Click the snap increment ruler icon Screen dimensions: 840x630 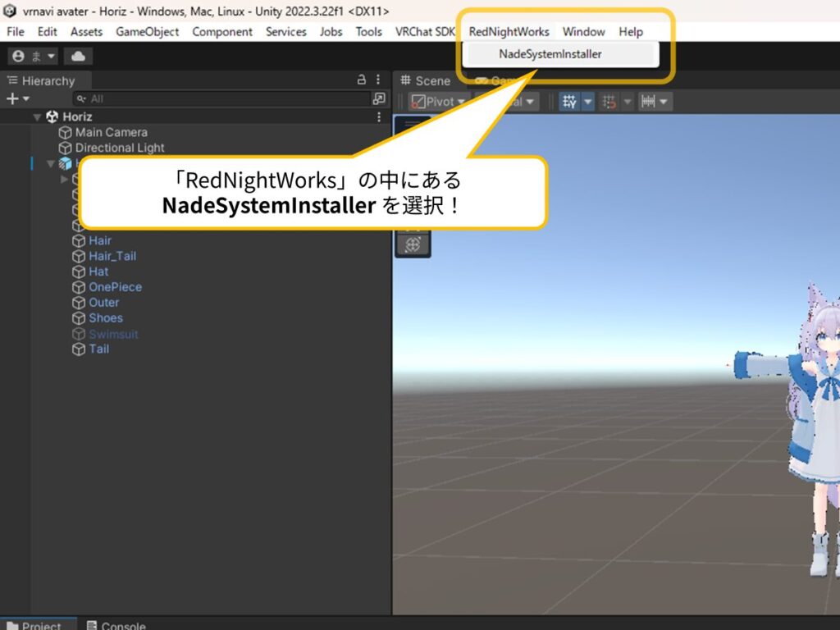(x=648, y=102)
